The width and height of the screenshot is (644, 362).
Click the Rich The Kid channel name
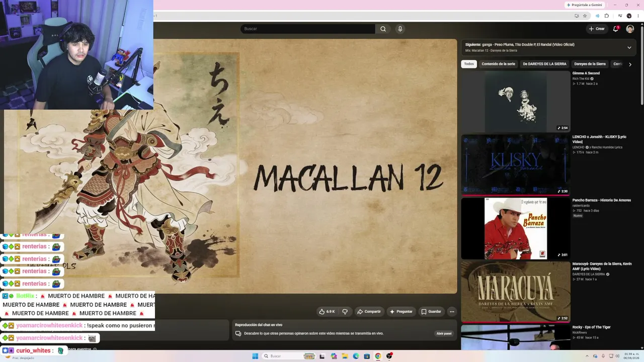pos(581,79)
